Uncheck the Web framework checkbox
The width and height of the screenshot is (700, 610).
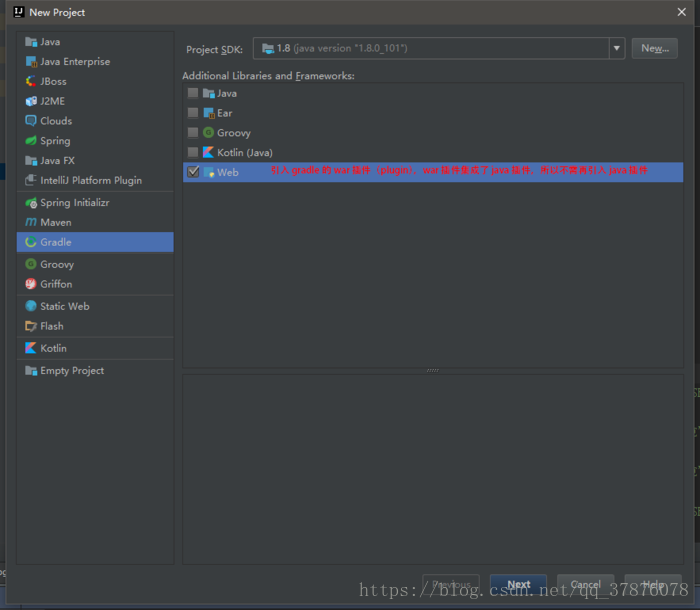193,172
